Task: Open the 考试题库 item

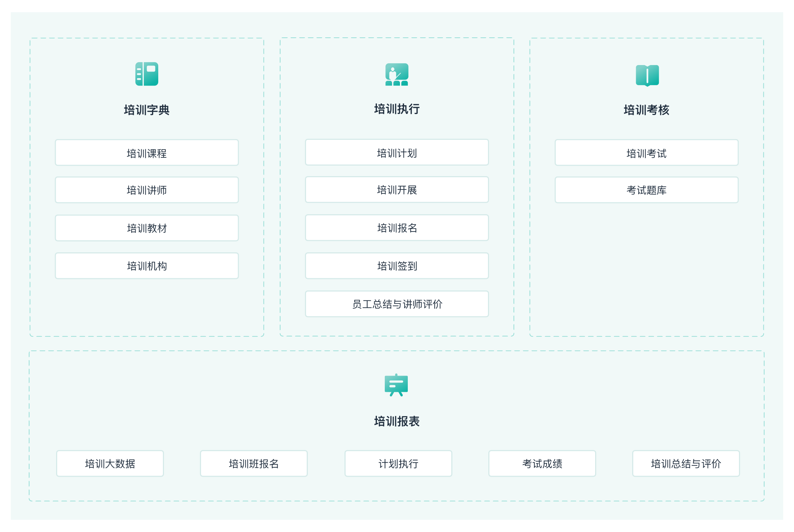Action: point(646,190)
